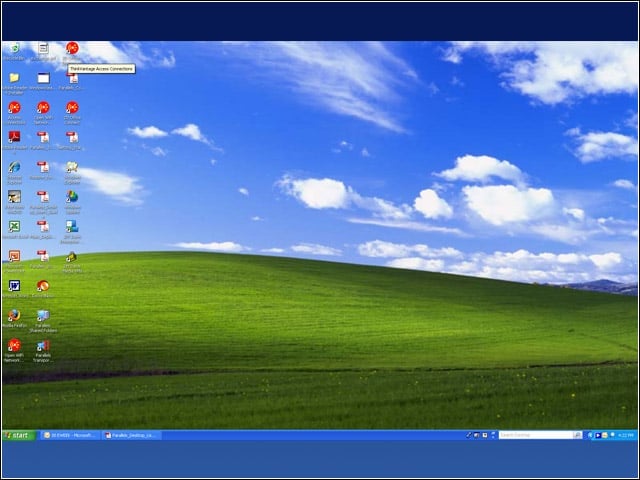
Task: Click the Search Desktop magnifier button
Action: click(577, 435)
